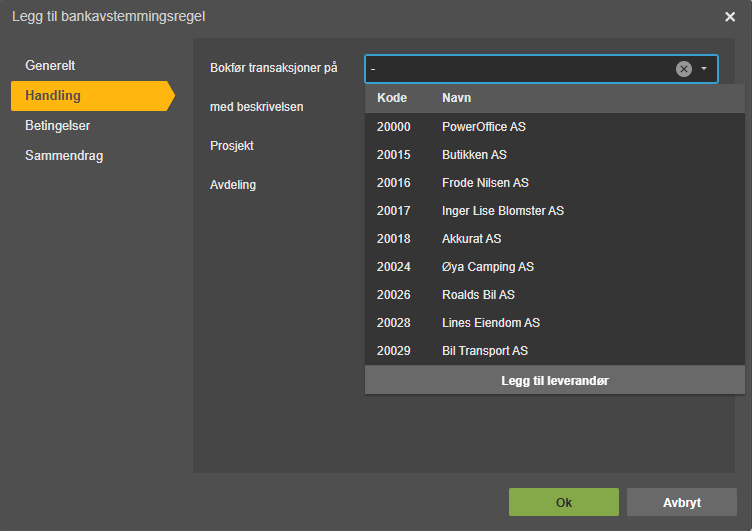Choose supplier 20000 PowerOffice AS
Viewport: 752px width, 531px height.
(555, 127)
